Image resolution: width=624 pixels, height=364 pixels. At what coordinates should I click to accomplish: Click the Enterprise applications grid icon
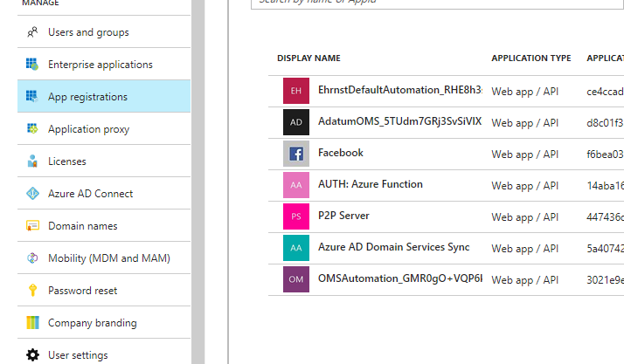(x=32, y=64)
